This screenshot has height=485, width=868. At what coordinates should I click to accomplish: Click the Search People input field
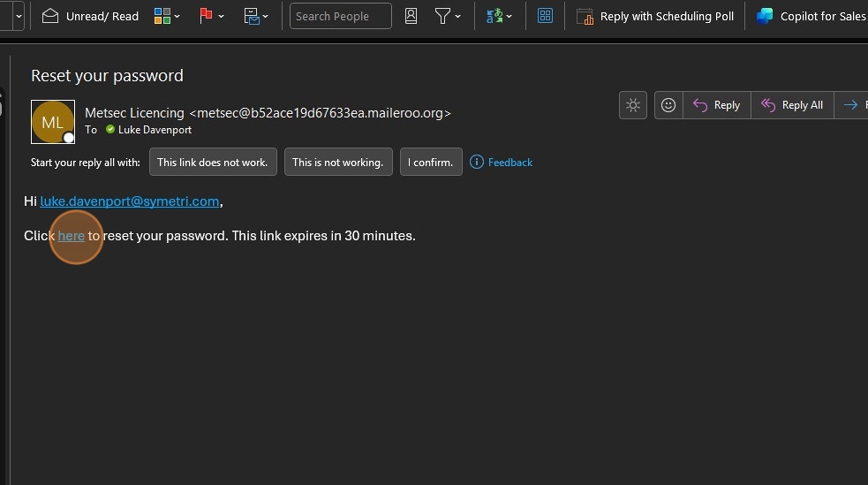pos(340,16)
